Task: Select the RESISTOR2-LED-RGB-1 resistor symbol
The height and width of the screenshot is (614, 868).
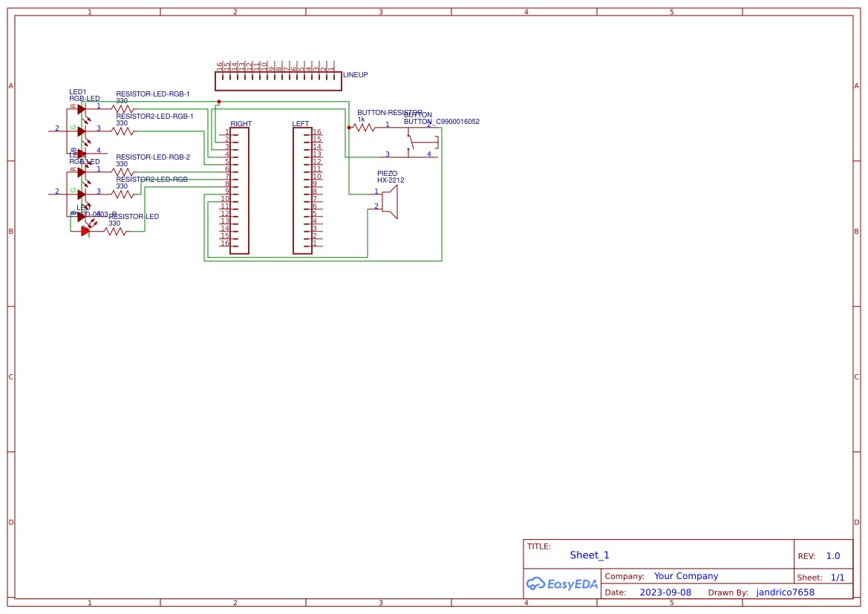Action: click(x=123, y=131)
